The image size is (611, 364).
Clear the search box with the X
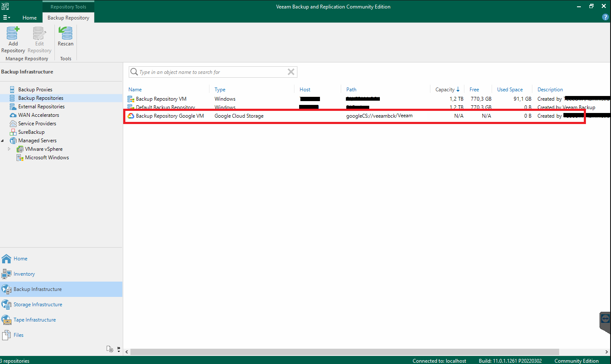coord(291,72)
